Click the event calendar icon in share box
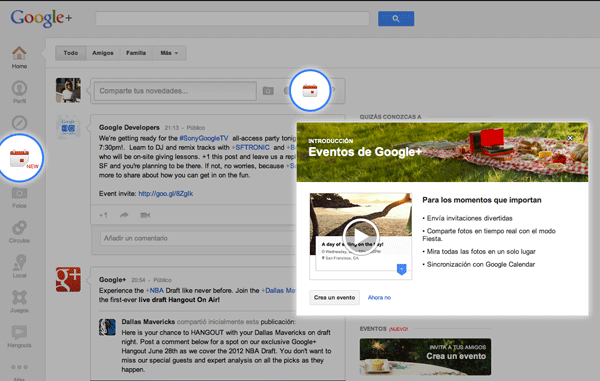 [x=310, y=91]
